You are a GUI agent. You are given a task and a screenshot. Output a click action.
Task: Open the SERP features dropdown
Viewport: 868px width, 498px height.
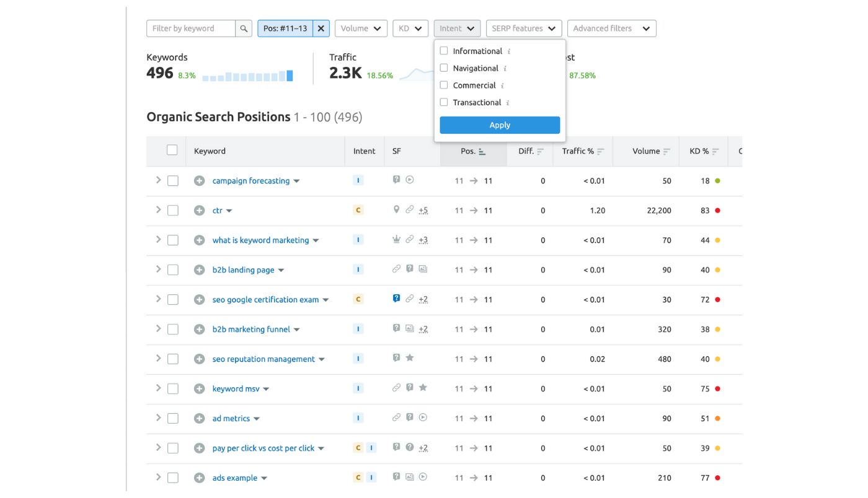(x=524, y=28)
